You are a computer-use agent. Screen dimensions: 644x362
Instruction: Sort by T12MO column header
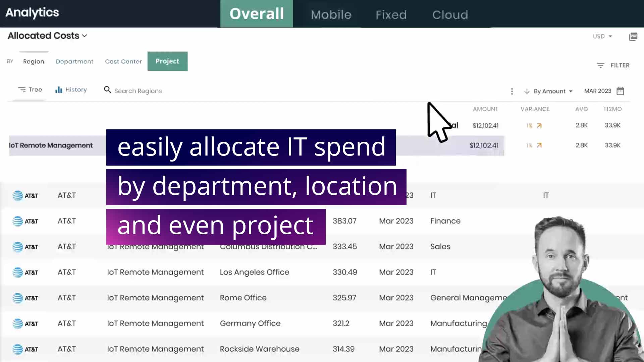[612, 109]
